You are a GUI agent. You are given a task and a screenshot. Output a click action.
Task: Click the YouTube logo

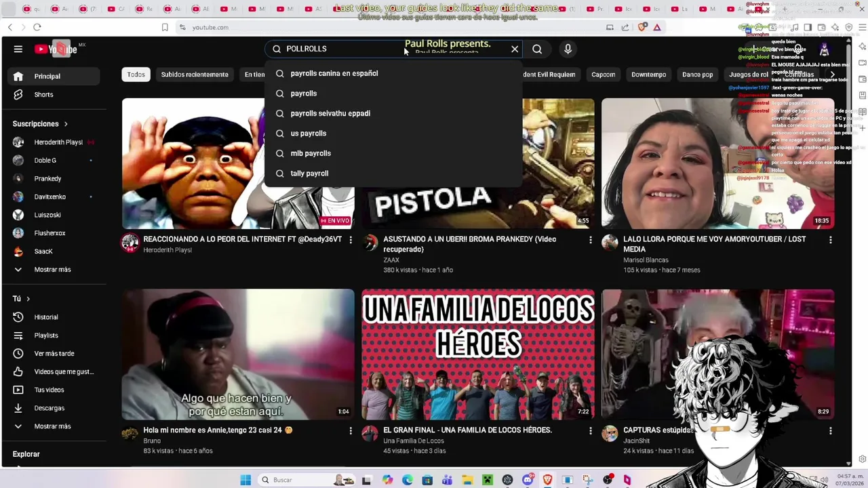click(x=56, y=49)
